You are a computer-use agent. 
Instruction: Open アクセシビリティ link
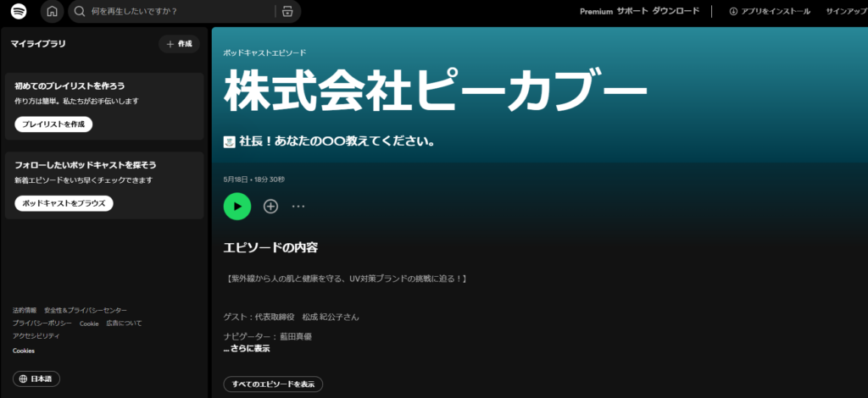pyautogui.click(x=36, y=336)
